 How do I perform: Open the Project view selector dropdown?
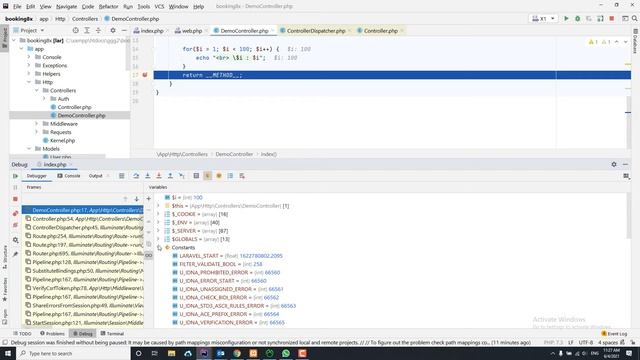coord(29,31)
